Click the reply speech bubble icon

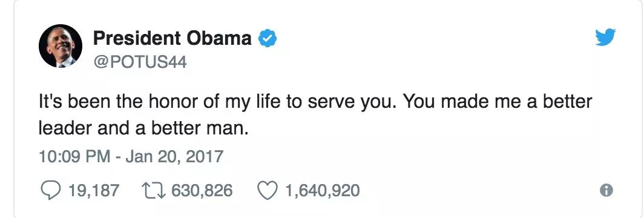pos(50,191)
